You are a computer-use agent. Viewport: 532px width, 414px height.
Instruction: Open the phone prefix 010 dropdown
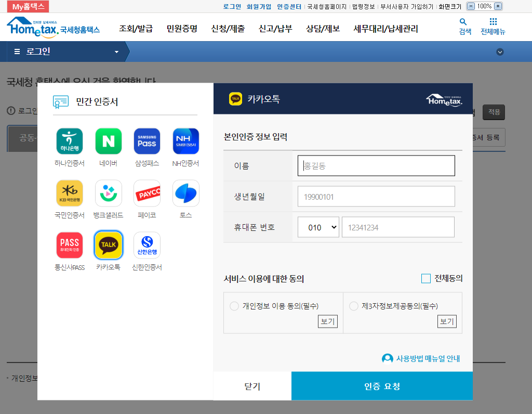[x=318, y=227]
